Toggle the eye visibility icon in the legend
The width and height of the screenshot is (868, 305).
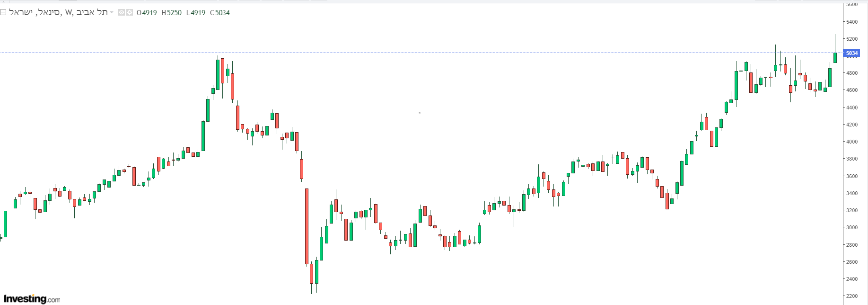pos(121,12)
